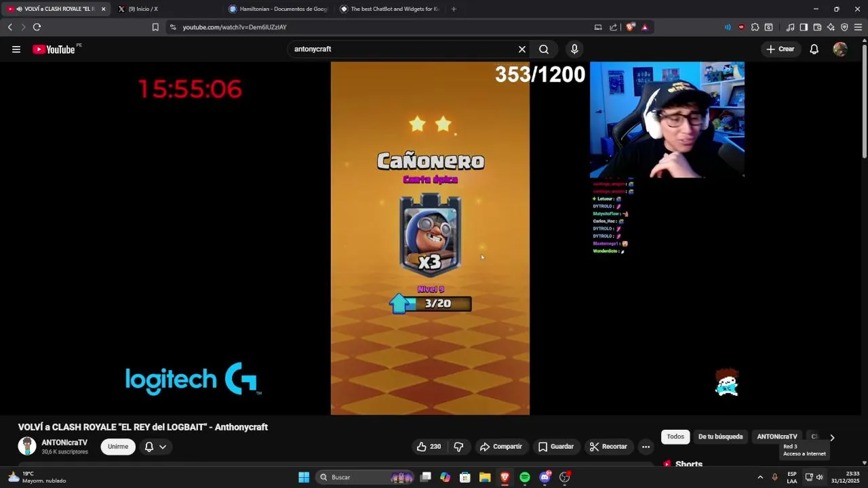868x488 pixels.
Task: Open a new browser tab
Action: click(454, 9)
